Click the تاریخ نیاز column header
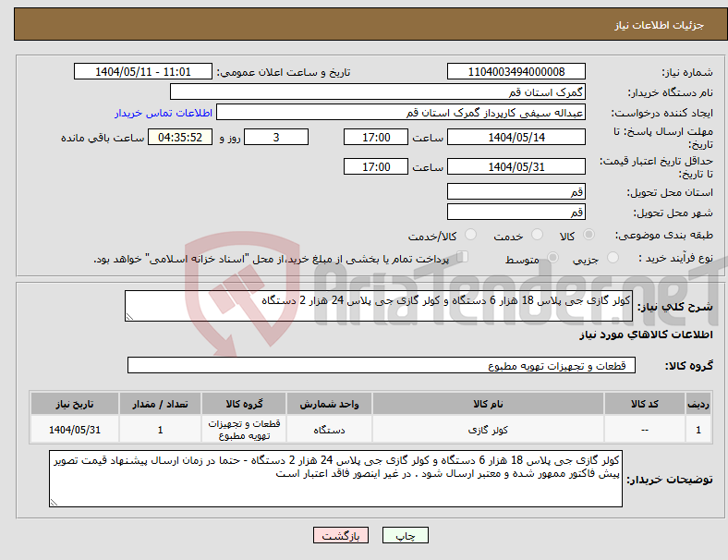Screen dimensions: 728x560 [75, 404]
